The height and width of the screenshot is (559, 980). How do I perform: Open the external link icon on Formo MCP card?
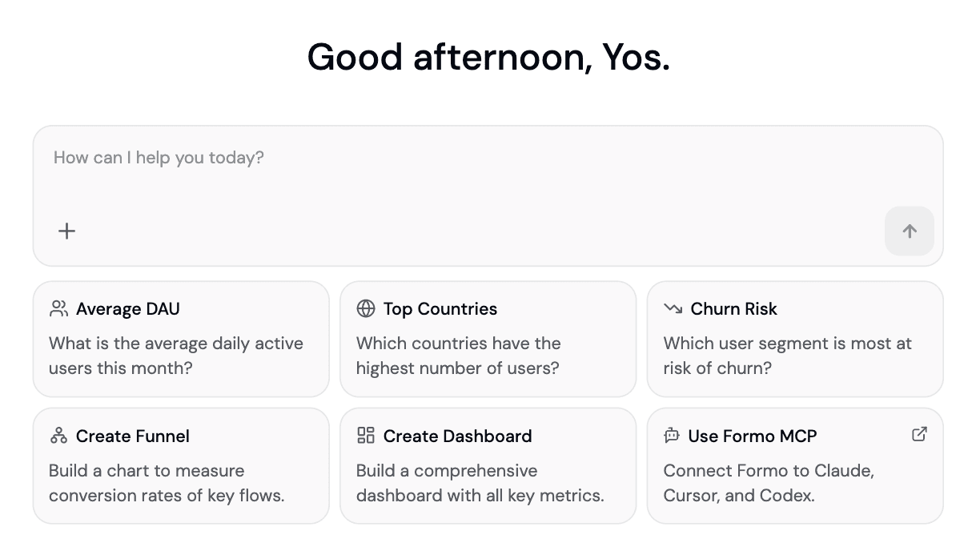tap(919, 434)
